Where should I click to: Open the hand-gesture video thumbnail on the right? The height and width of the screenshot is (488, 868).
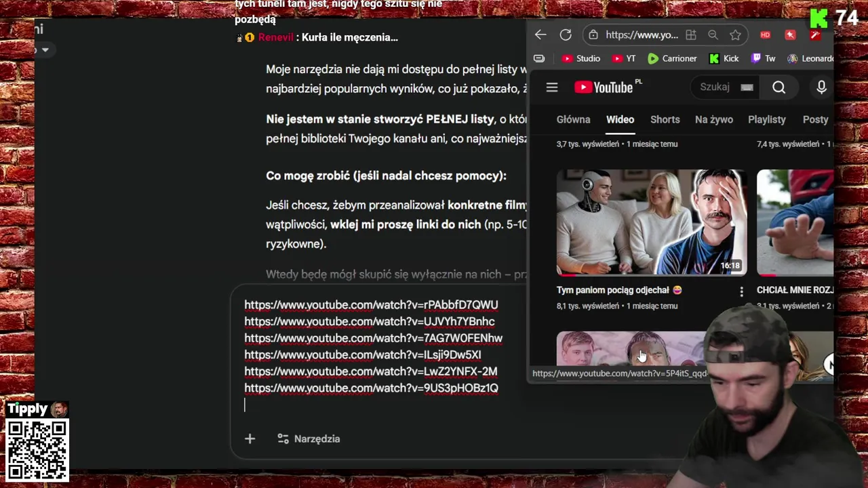(795, 222)
